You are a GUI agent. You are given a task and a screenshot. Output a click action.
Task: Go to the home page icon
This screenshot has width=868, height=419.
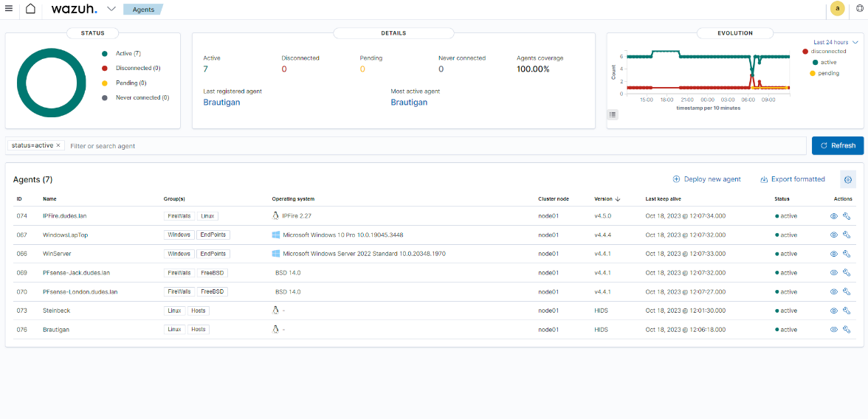coord(30,9)
